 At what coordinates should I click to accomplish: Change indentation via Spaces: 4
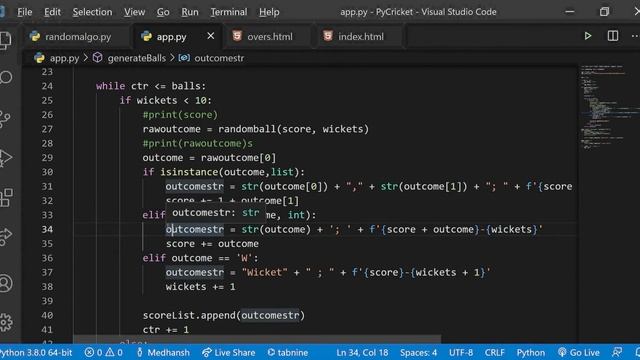click(418, 352)
